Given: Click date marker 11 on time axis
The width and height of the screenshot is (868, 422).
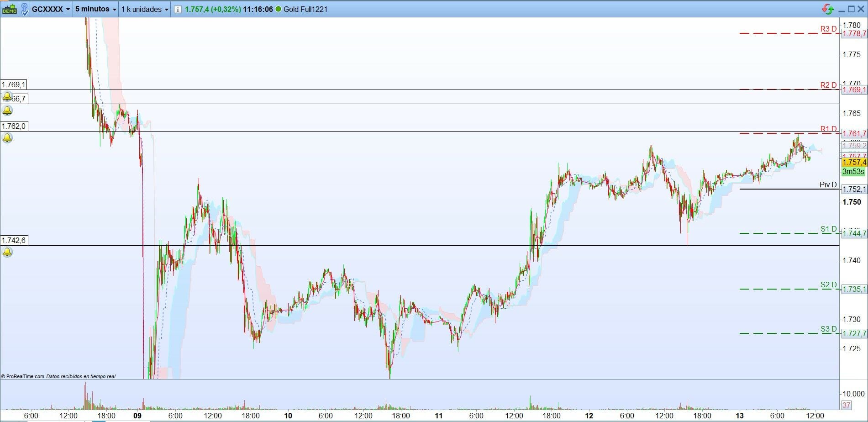Looking at the screenshot, I should coord(439,416).
